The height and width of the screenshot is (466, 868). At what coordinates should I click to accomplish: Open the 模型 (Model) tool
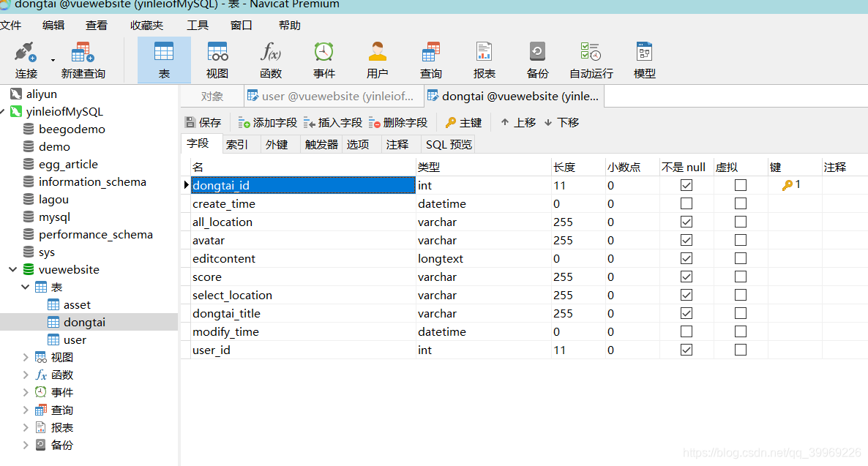point(643,59)
